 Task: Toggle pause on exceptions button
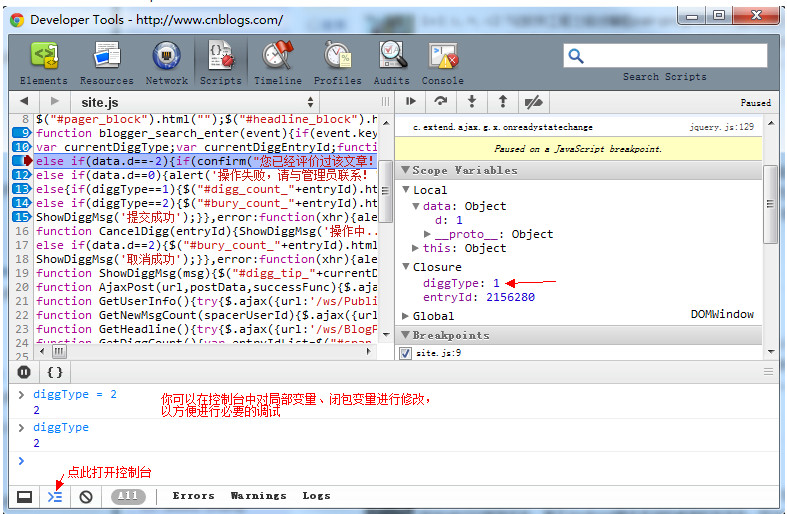(24, 372)
